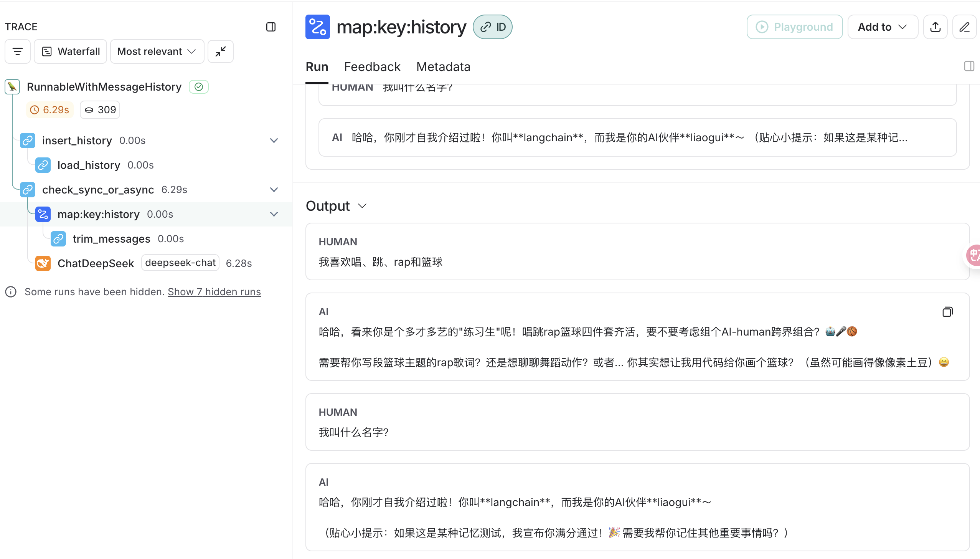Click the share/upload icon button

coord(935,27)
